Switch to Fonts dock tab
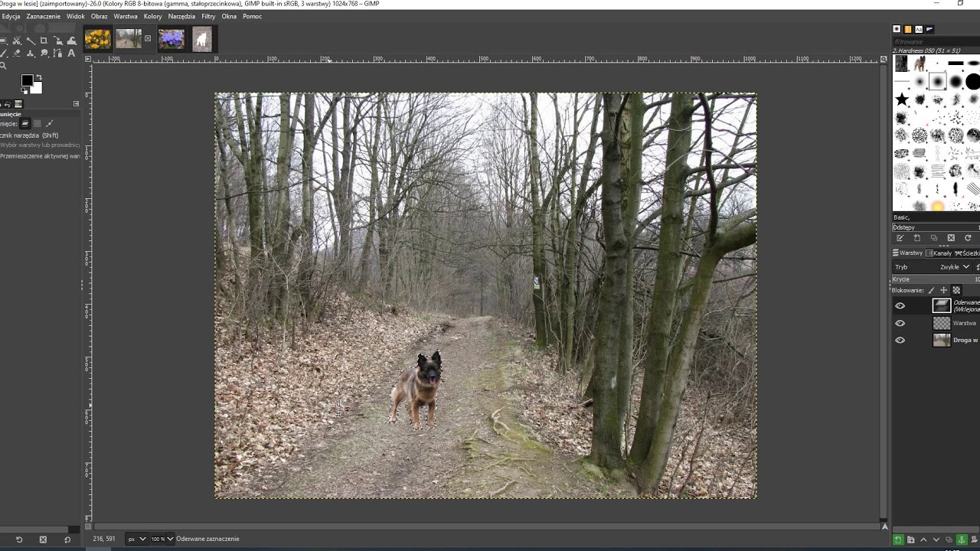 click(x=919, y=29)
